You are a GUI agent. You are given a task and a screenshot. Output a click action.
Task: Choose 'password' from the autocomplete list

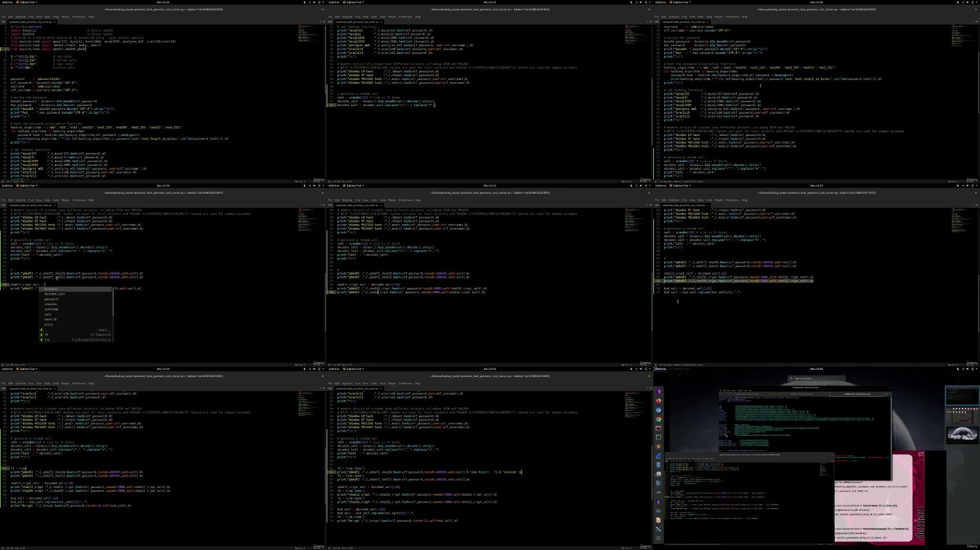pyautogui.click(x=76, y=299)
